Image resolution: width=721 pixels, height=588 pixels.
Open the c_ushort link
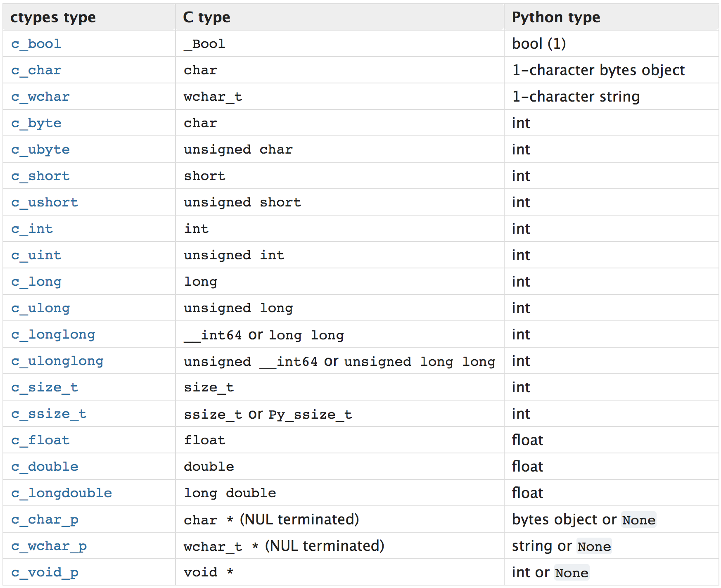pyautogui.click(x=45, y=202)
